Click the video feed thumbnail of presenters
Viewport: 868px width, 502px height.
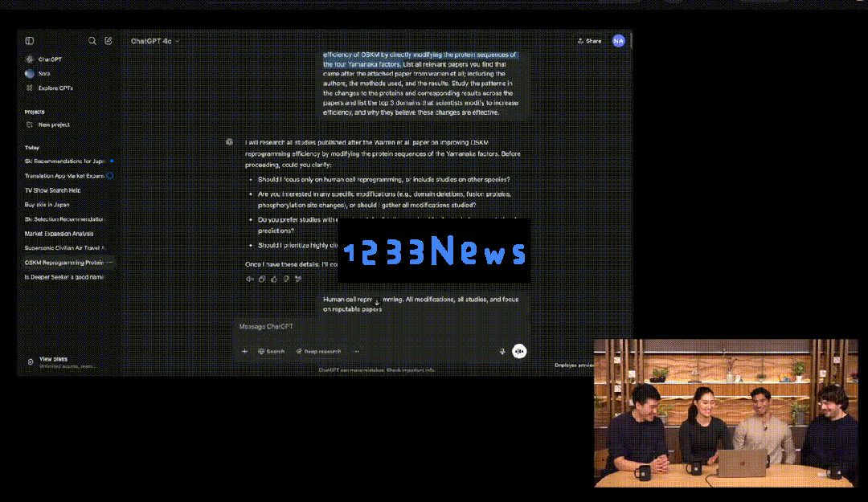(726, 413)
